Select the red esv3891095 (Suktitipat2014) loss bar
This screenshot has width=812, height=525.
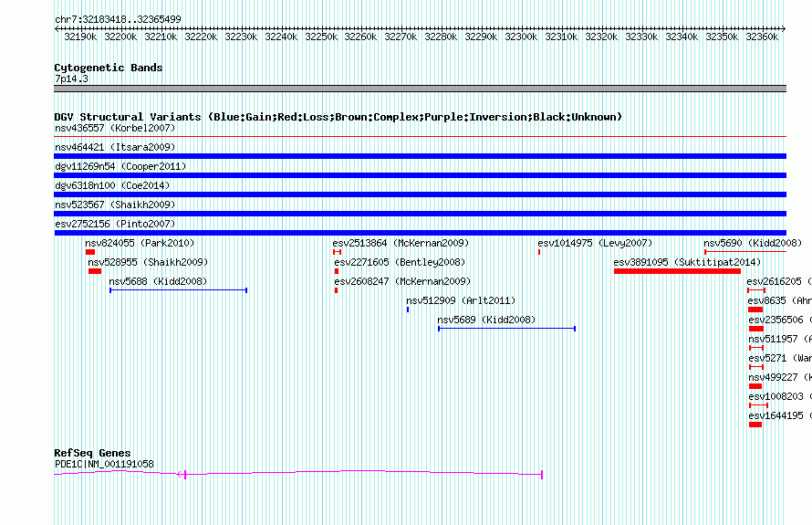(677, 271)
